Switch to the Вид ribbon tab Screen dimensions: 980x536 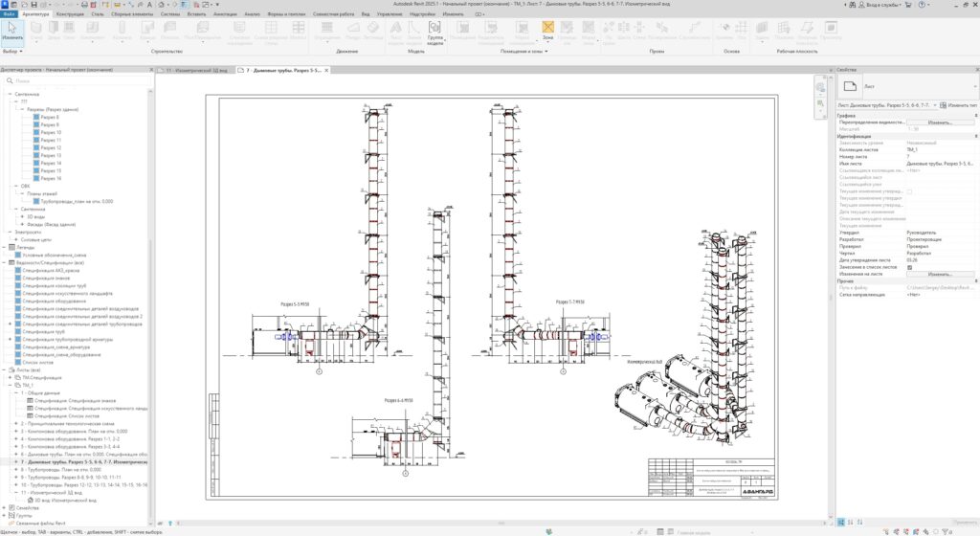click(366, 13)
